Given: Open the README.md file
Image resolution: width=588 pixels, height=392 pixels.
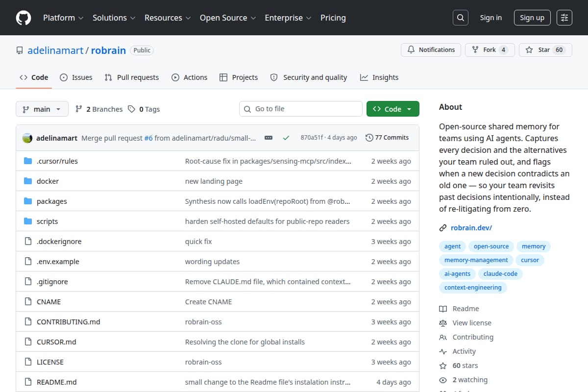Looking at the screenshot, I should [57, 382].
